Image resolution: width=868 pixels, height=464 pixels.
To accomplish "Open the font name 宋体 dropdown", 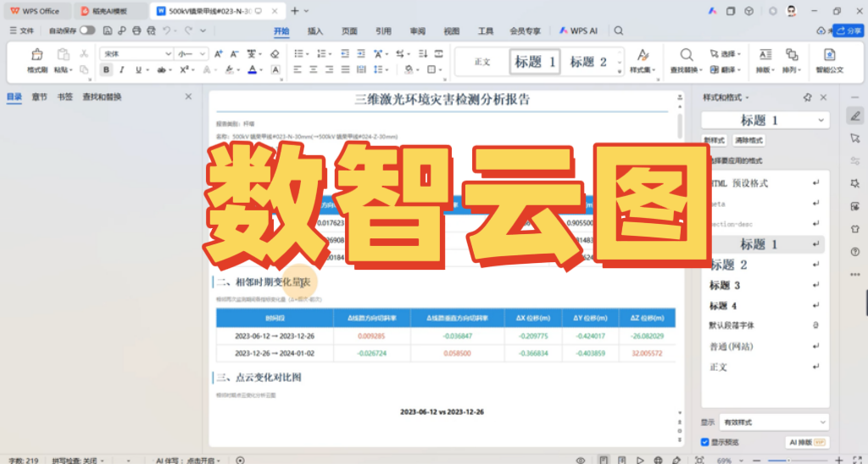I will (169, 53).
